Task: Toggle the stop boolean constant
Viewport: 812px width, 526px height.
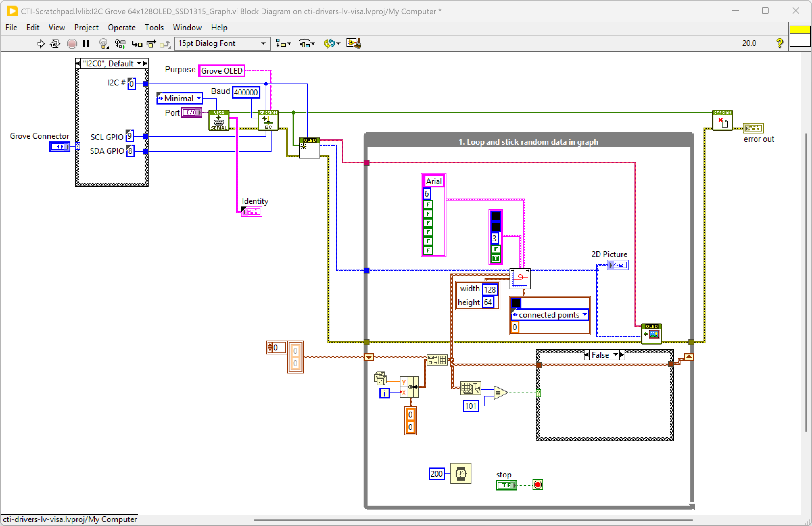Action: tap(506, 485)
